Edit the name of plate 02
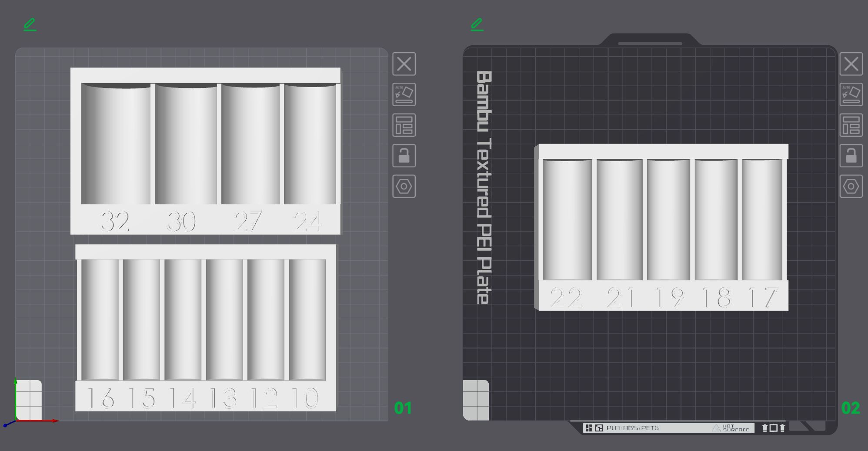 [x=477, y=25]
